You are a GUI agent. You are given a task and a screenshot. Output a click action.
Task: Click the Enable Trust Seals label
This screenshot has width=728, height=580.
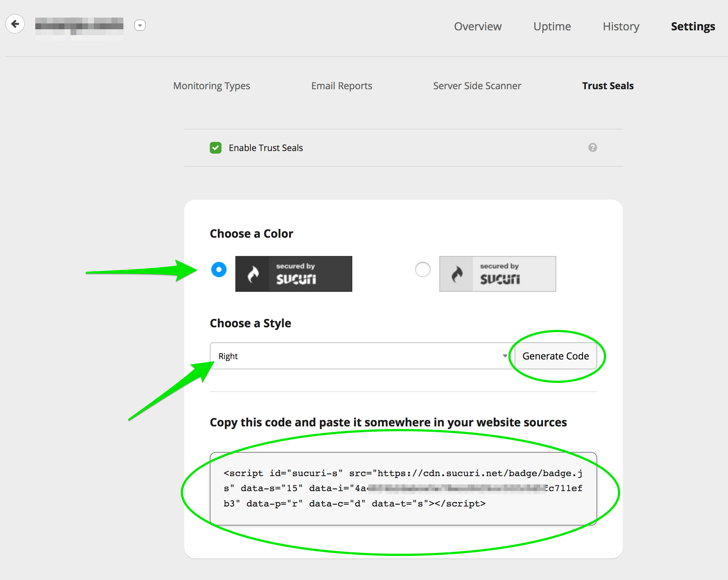coord(266,148)
